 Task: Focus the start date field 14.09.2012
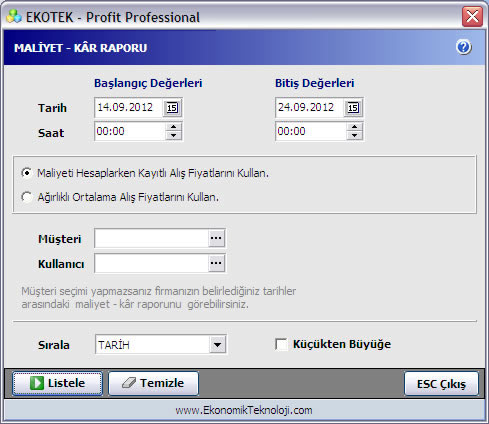(x=129, y=107)
